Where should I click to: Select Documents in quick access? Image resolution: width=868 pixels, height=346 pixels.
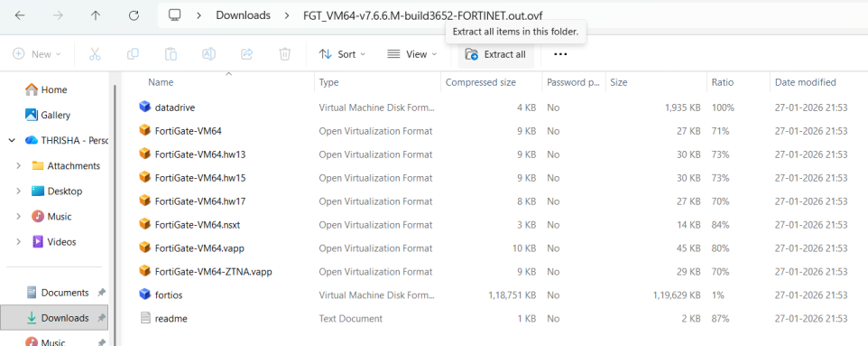[65, 292]
